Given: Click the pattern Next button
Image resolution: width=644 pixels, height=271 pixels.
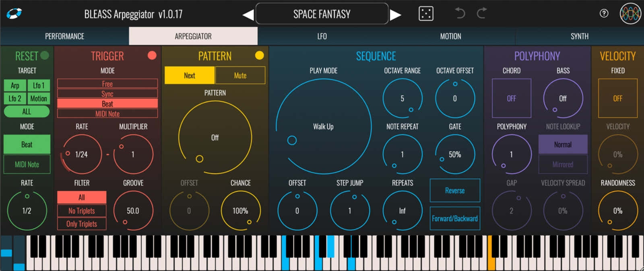Looking at the screenshot, I should click(190, 75).
